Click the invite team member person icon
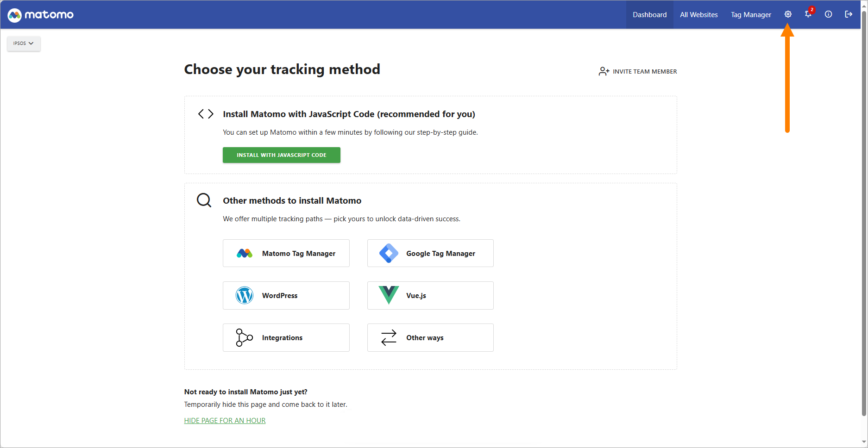The height and width of the screenshot is (448, 868). click(x=604, y=71)
